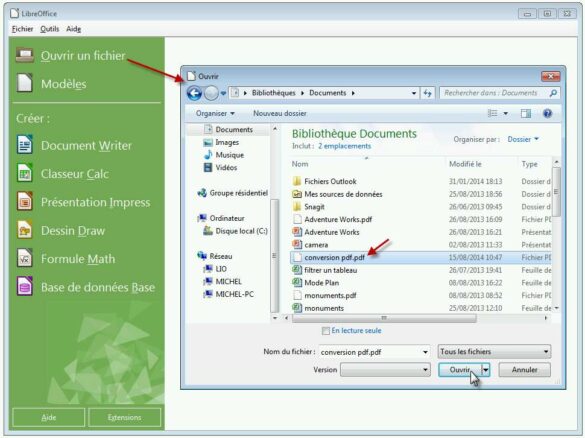Viewport: 585px width, 438px height.
Task: Select Musique in the navigation pane
Action: pyautogui.click(x=229, y=155)
